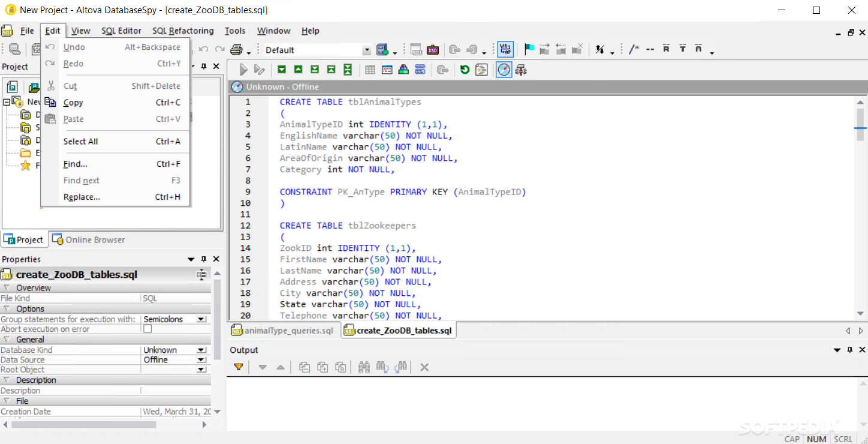Viewport: 868px width, 444px height.
Task: Click the SQL window toolbar icon
Action: (x=416, y=50)
